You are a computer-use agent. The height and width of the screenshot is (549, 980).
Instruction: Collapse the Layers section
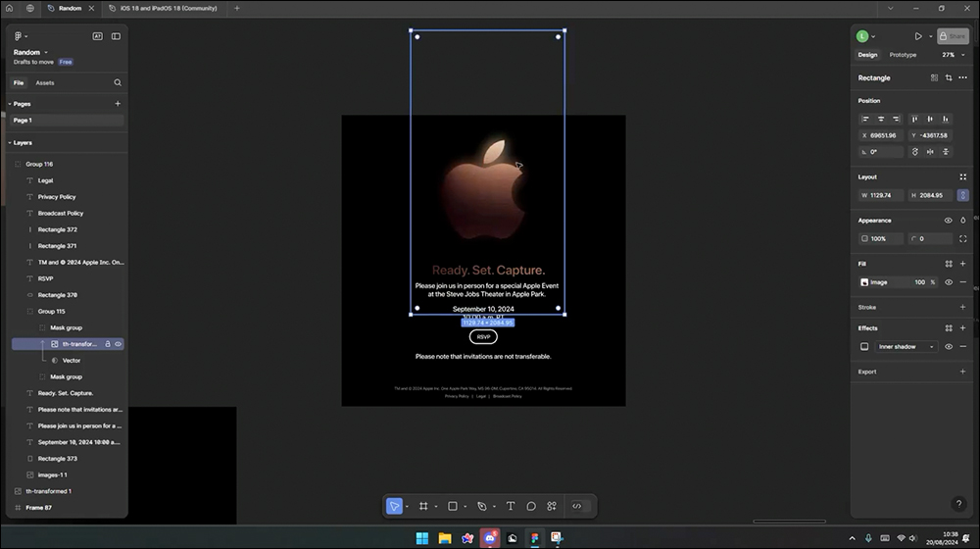coord(10,142)
